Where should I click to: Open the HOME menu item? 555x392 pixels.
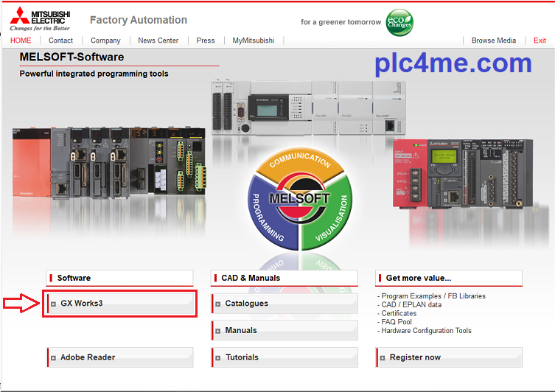tap(21, 41)
